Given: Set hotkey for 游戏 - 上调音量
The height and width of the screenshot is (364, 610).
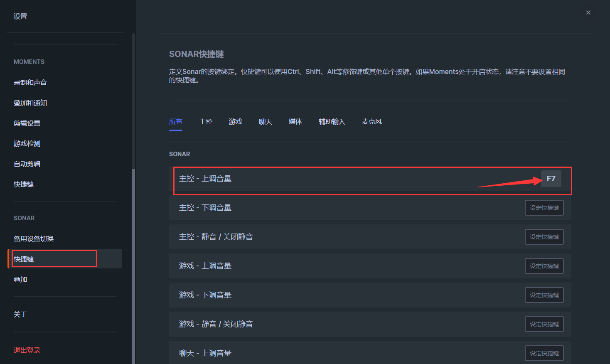Looking at the screenshot, I should point(544,266).
